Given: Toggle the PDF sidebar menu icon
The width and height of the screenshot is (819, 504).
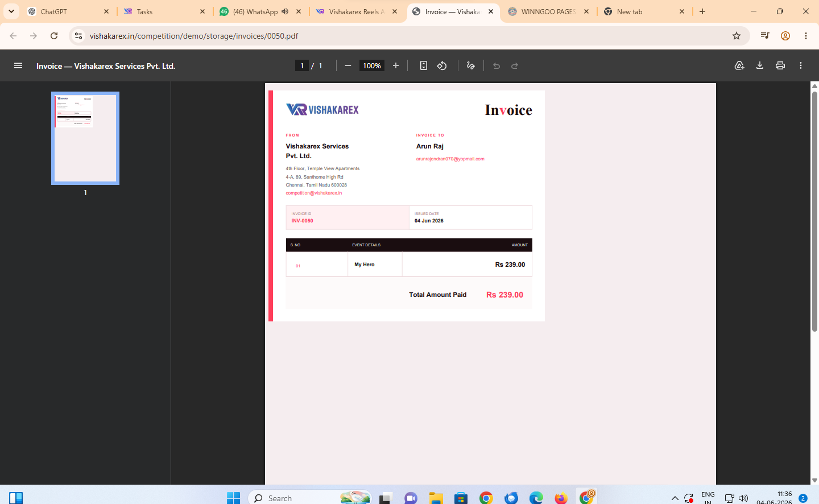Looking at the screenshot, I should click(18, 65).
